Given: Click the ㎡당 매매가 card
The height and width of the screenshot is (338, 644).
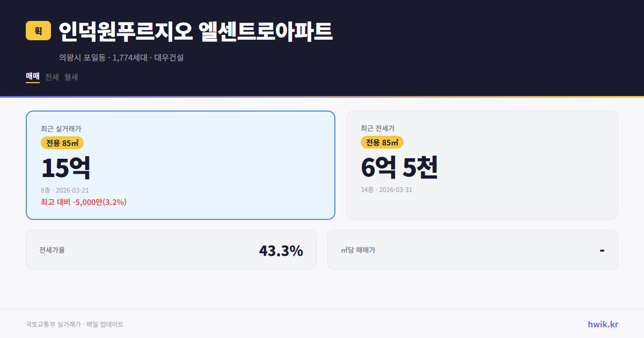Looking at the screenshot, I should pyautogui.click(x=472, y=249).
